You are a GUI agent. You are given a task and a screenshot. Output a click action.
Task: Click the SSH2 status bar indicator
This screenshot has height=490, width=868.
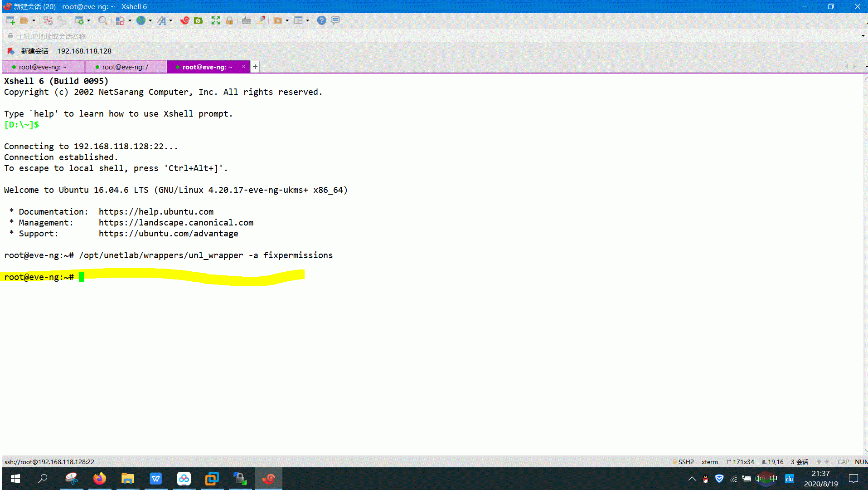point(683,462)
